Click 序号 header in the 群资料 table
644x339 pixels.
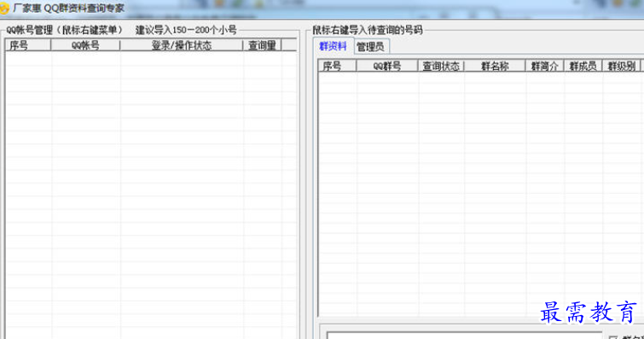point(337,66)
